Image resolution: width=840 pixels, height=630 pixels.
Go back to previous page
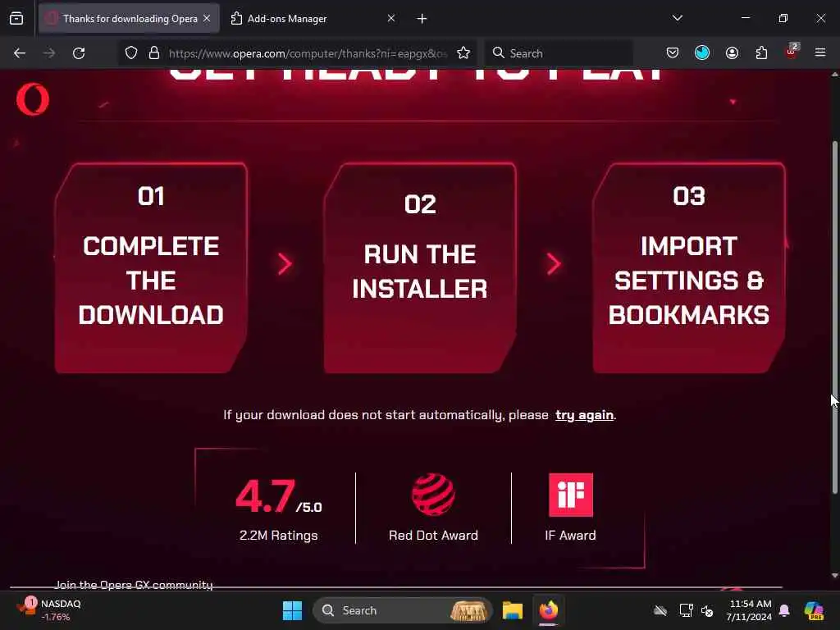point(20,53)
